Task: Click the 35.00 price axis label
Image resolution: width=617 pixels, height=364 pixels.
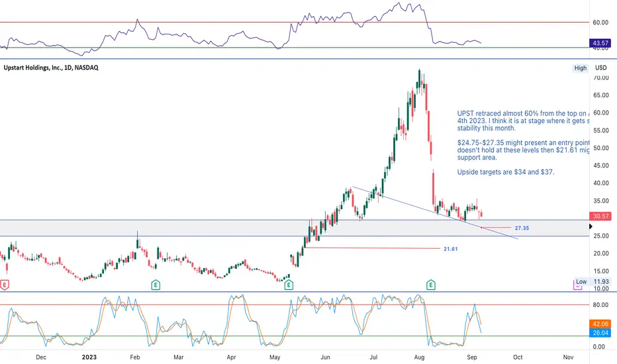Action: tap(601, 201)
